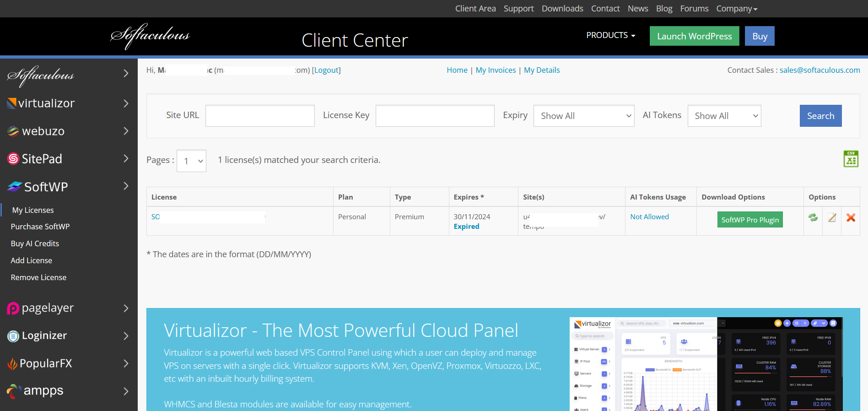Viewport: 868px width, 411px height.
Task: Click the SoftWP logo icon in sidebar
Action: (15, 186)
